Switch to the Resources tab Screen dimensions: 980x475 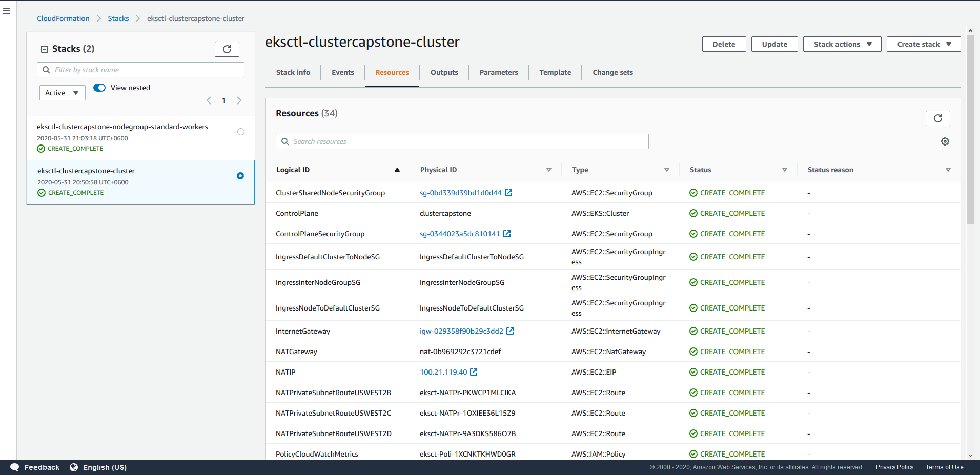point(392,72)
